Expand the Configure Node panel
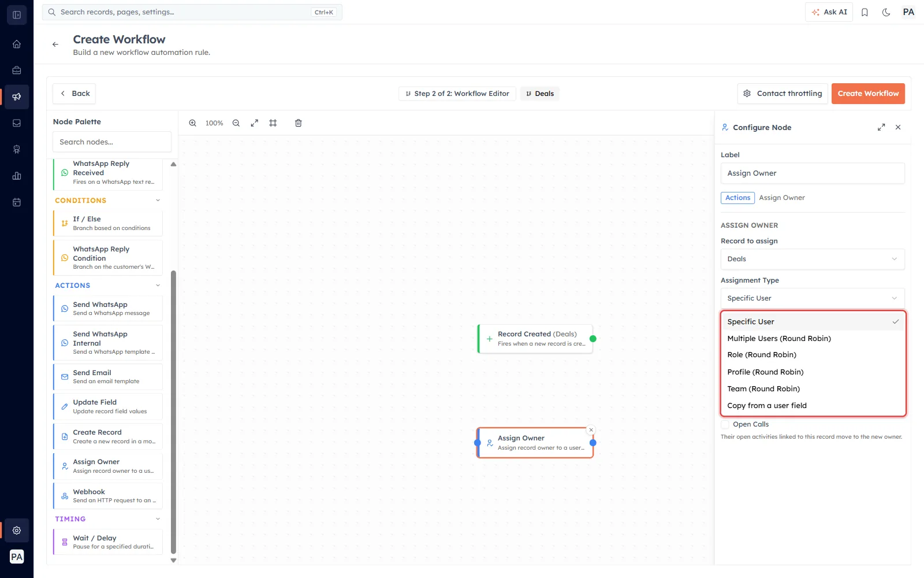Image resolution: width=924 pixels, height=578 pixels. click(x=881, y=127)
